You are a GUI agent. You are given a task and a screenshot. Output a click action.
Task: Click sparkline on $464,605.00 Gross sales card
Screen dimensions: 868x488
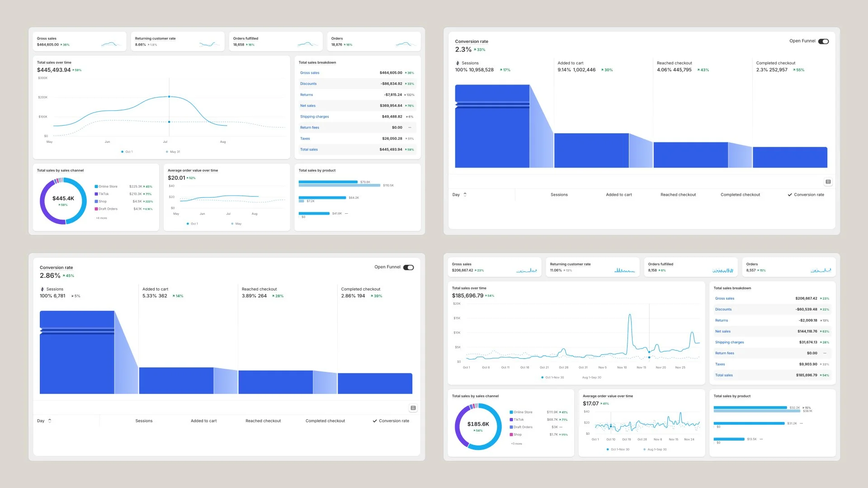111,44
